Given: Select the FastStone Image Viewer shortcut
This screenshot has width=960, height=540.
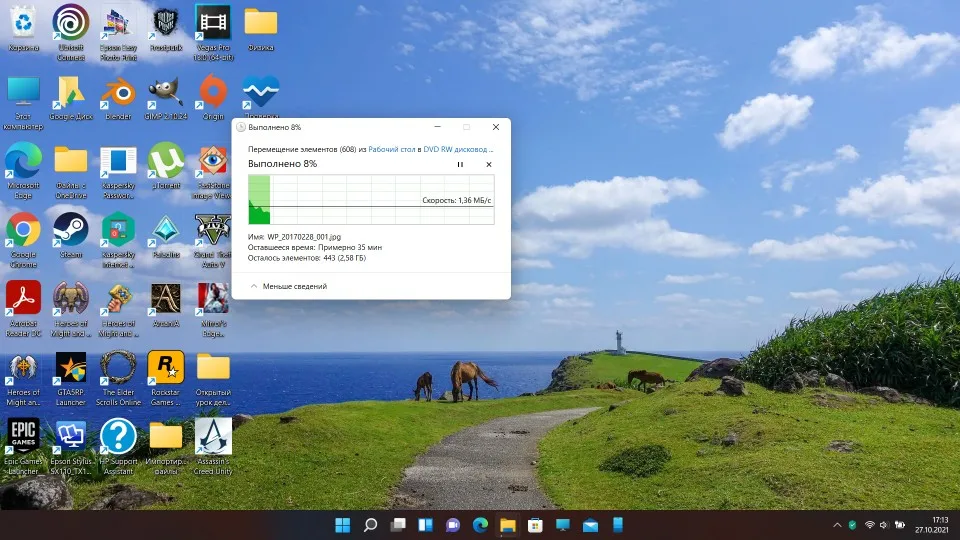Looking at the screenshot, I should coord(212,170).
